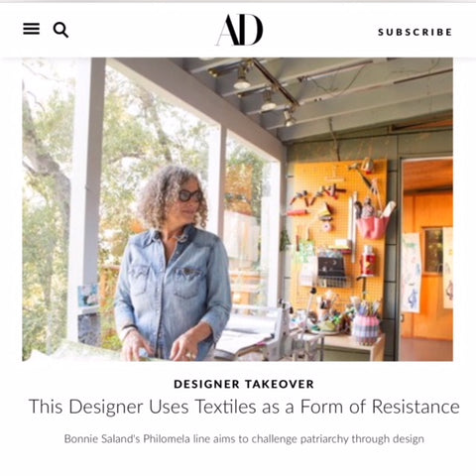The height and width of the screenshot is (476, 476).
Task: Click the open doorway to wood-paneled room
Action: coord(427,259)
